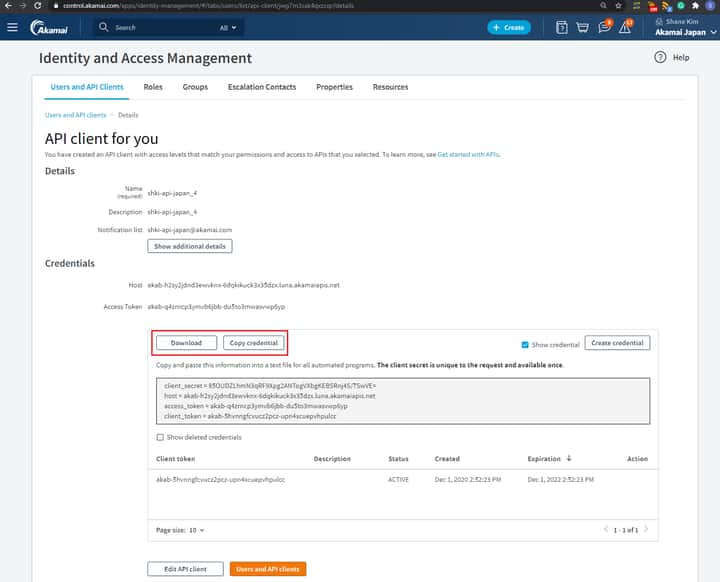Open the alert notifications triangle icon

[625, 27]
